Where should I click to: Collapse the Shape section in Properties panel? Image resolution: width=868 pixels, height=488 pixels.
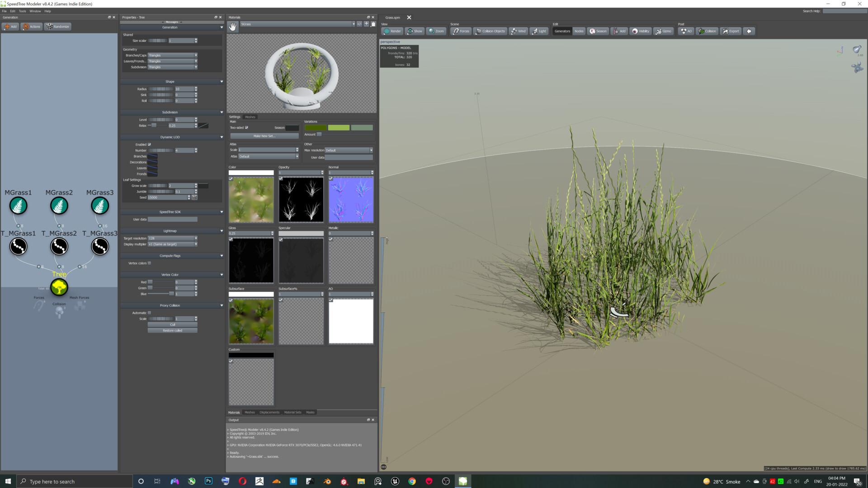pyautogui.click(x=222, y=81)
